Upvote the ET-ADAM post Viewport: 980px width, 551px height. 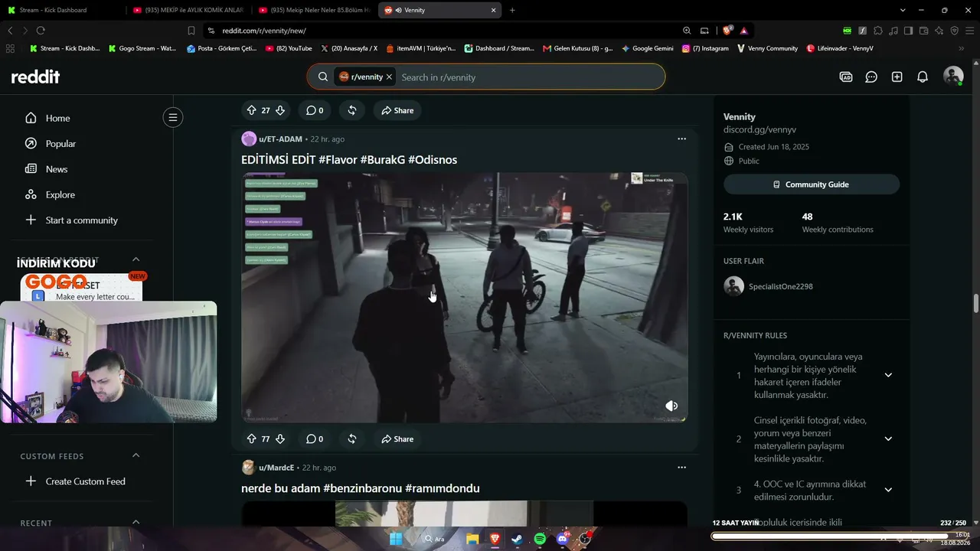coord(251,439)
